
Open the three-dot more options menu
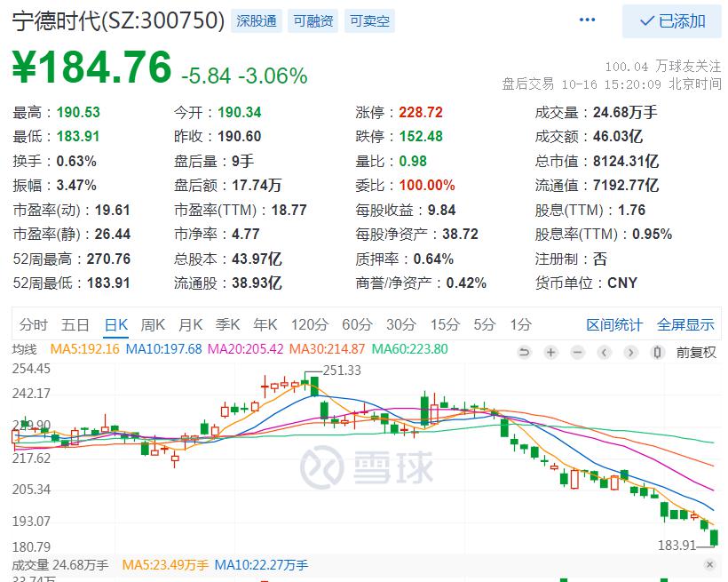point(587,20)
